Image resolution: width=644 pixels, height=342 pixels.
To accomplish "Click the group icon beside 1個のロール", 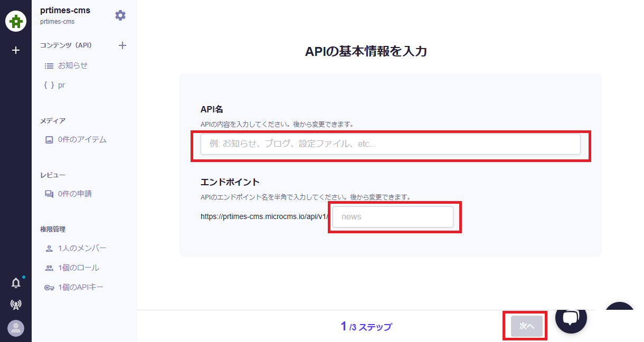I will [49, 268].
